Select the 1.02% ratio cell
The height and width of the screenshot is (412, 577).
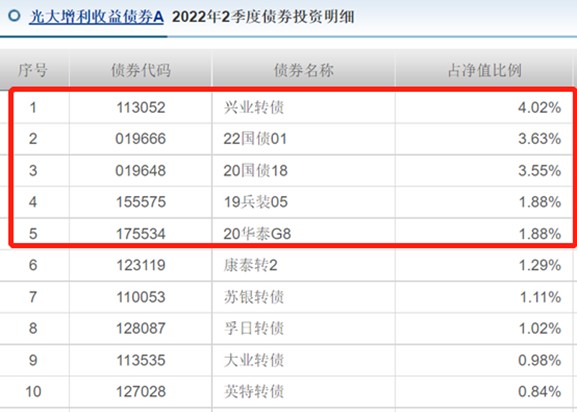pyautogui.click(x=540, y=328)
